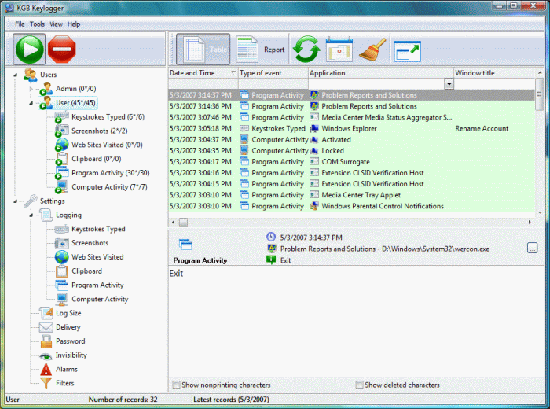The image size is (550, 409).
Task: Select the Media Center Tray Applet row
Action: tap(351, 195)
